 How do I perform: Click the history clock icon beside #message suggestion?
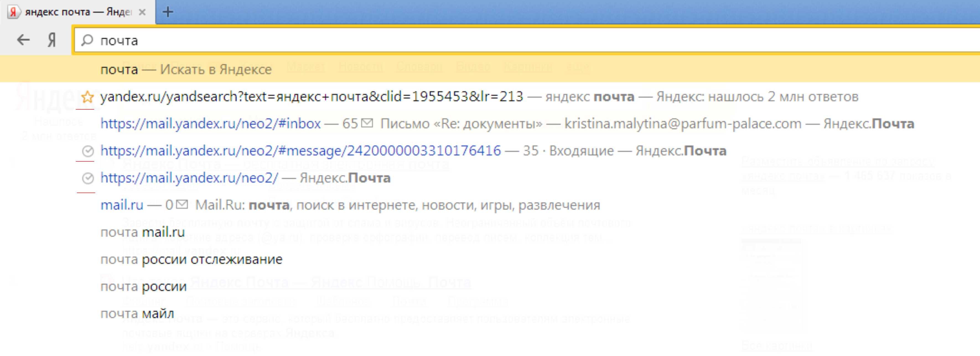88,151
